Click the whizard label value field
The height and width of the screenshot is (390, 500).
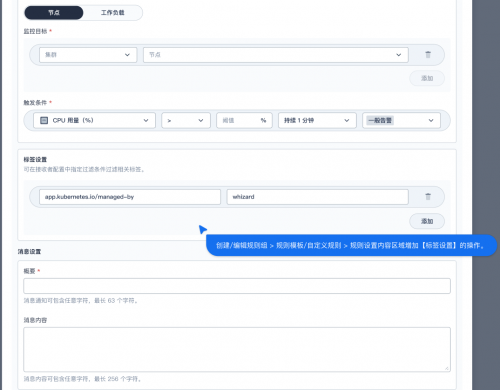pos(317,197)
